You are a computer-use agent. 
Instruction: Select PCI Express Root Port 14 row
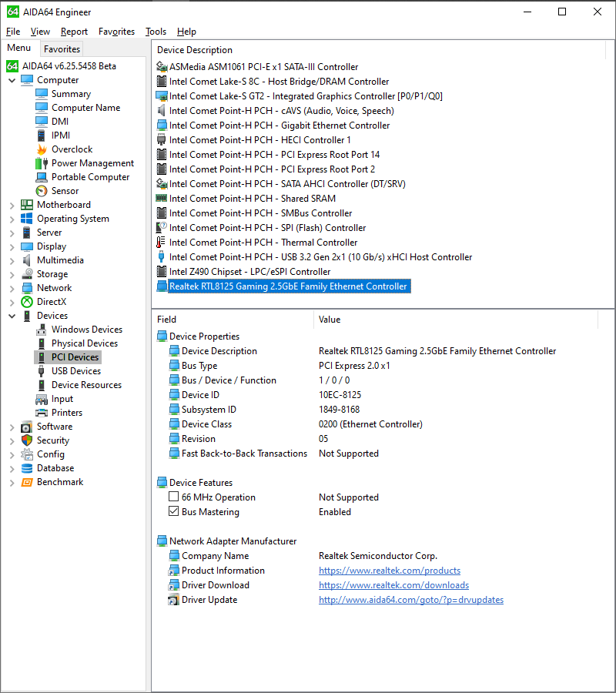274,155
